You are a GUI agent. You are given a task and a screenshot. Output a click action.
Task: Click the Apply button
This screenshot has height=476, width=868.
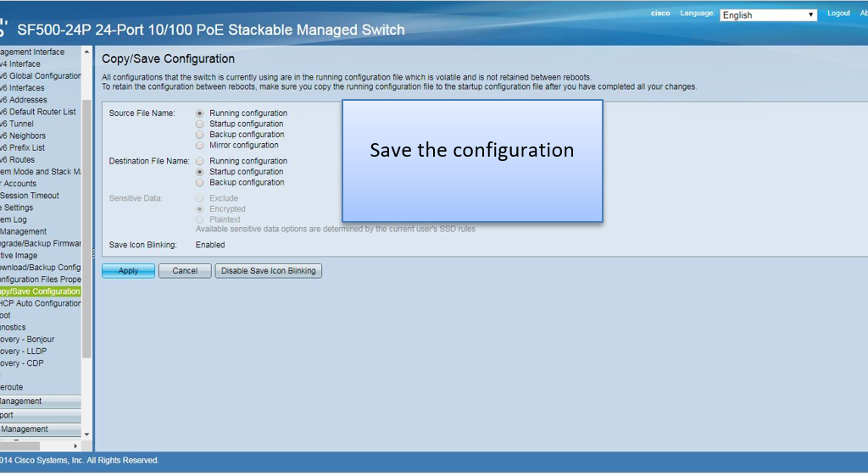click(x=128, y=271)
